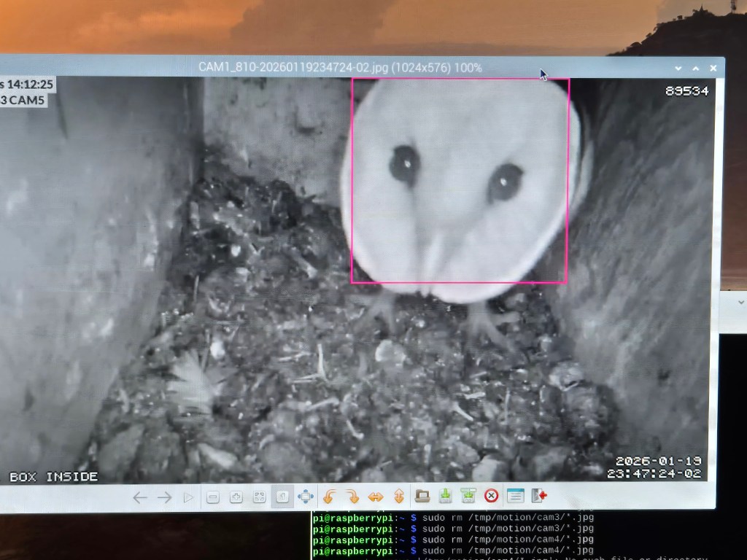Flip the image horizontally
This screenshot has width=747, height=560.
coord(376,497)
